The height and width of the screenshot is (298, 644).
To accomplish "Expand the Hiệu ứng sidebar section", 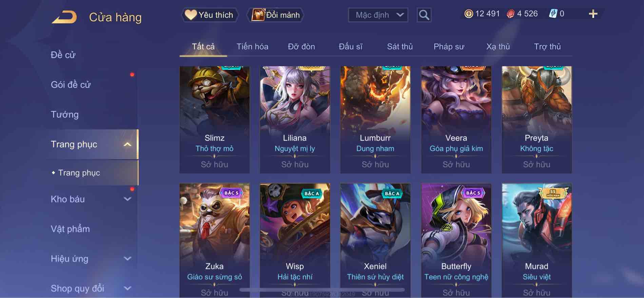I will click(127, 259).
